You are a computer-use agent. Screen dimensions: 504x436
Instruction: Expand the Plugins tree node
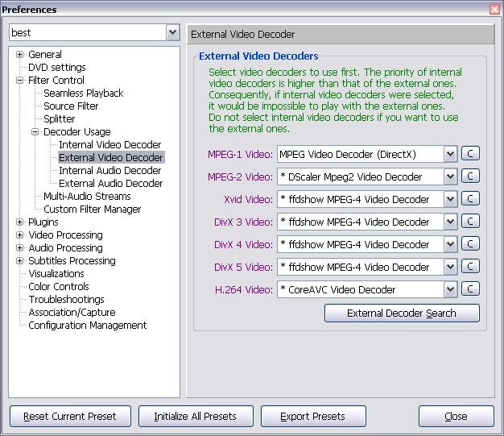pyautogui.click(x=20, y=222)
